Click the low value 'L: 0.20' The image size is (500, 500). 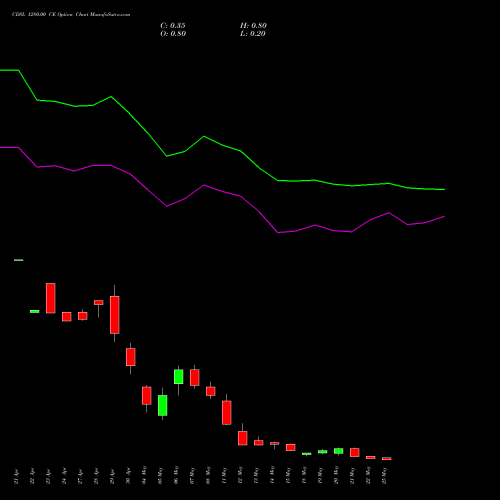(253, 34)
